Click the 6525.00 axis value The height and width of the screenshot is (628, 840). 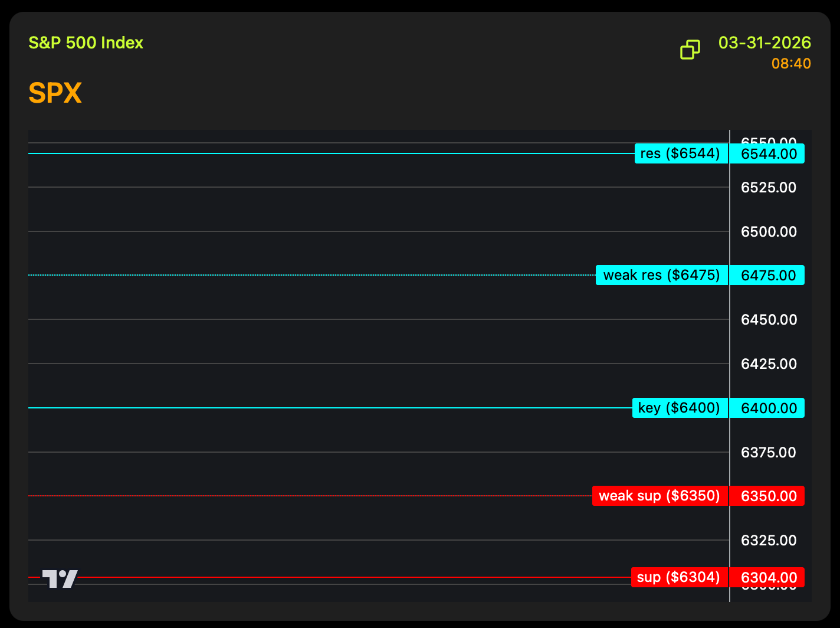769,188
